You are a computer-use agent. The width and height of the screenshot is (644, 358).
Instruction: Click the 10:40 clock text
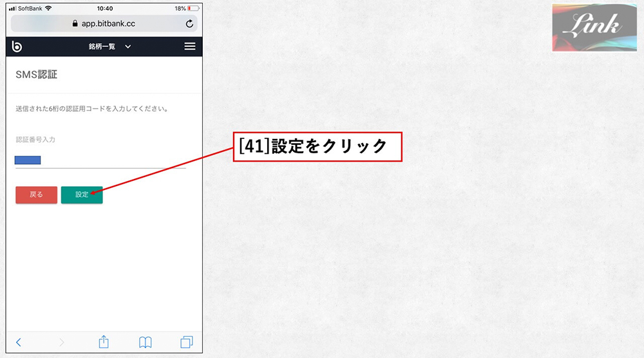click(x=105, y=8)
